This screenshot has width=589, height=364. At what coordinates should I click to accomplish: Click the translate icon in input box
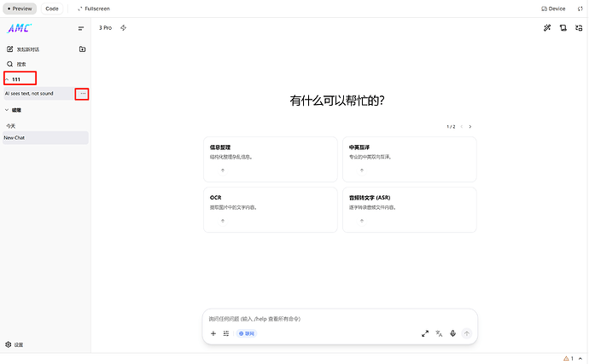tap(439, 333)
